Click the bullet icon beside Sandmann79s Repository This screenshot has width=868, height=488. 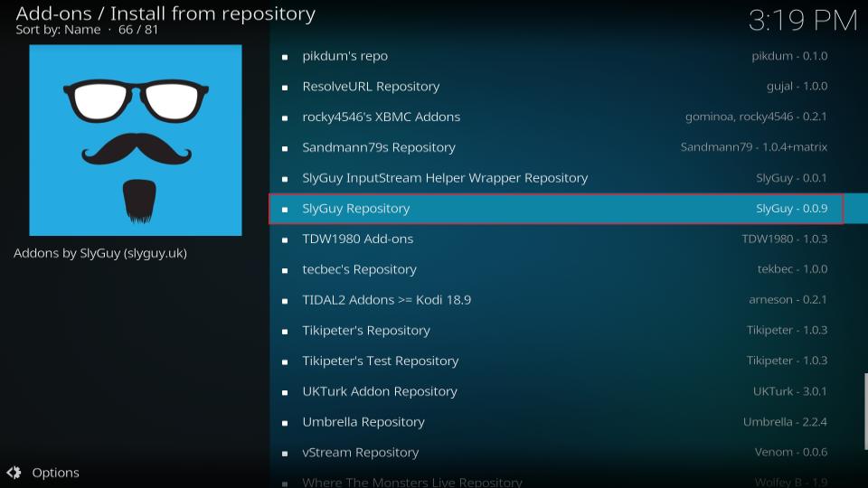285,148
